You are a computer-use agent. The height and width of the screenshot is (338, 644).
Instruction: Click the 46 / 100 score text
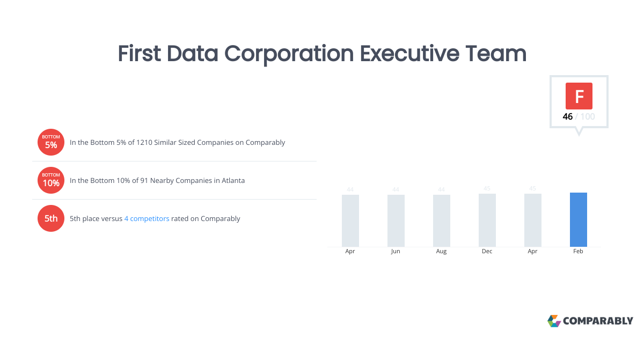tap(579, 116)
